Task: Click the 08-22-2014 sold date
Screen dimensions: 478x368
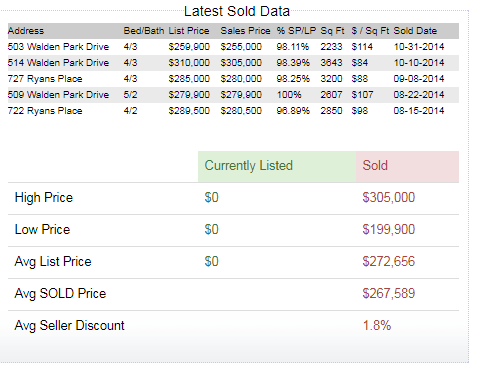Action: tap(419, 95)
